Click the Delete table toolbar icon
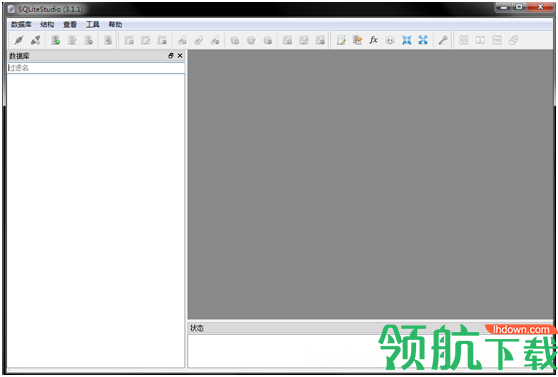This screenshot has width=558, height=377. click(x=162, y=40)
